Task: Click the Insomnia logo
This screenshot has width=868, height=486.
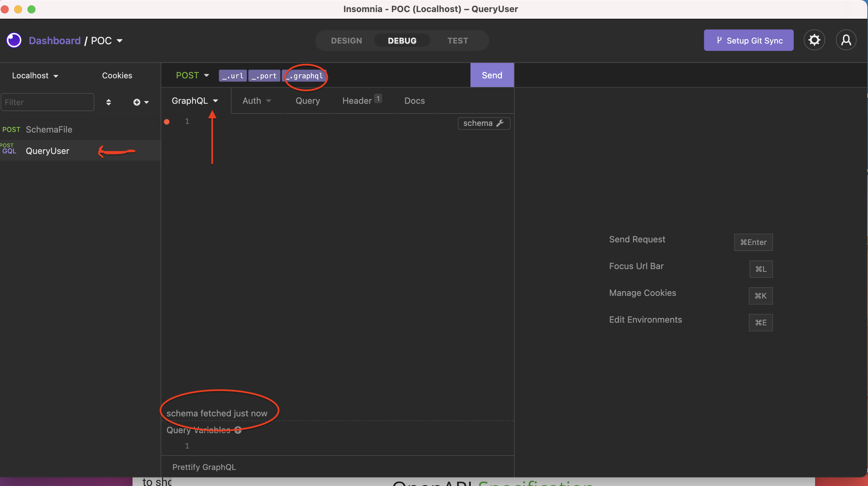Action: (x=14, y=40)
